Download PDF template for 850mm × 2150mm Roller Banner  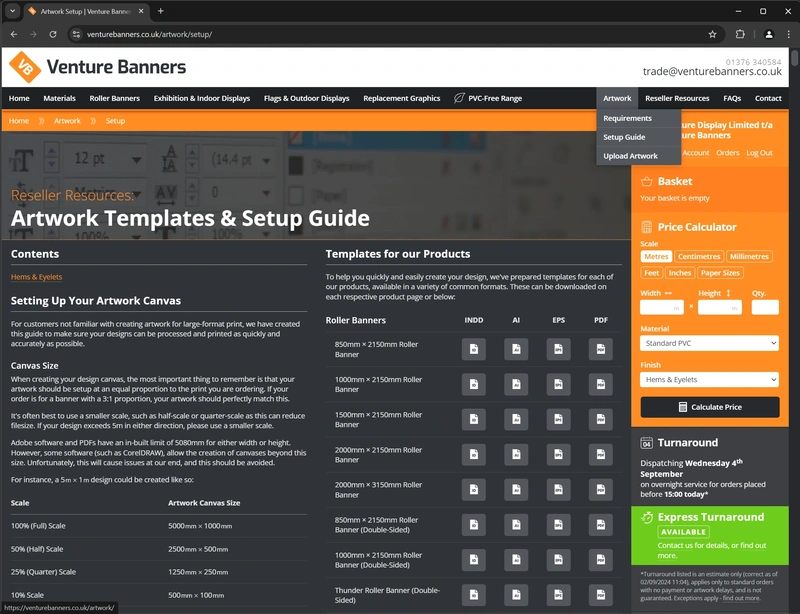point(601,349)
